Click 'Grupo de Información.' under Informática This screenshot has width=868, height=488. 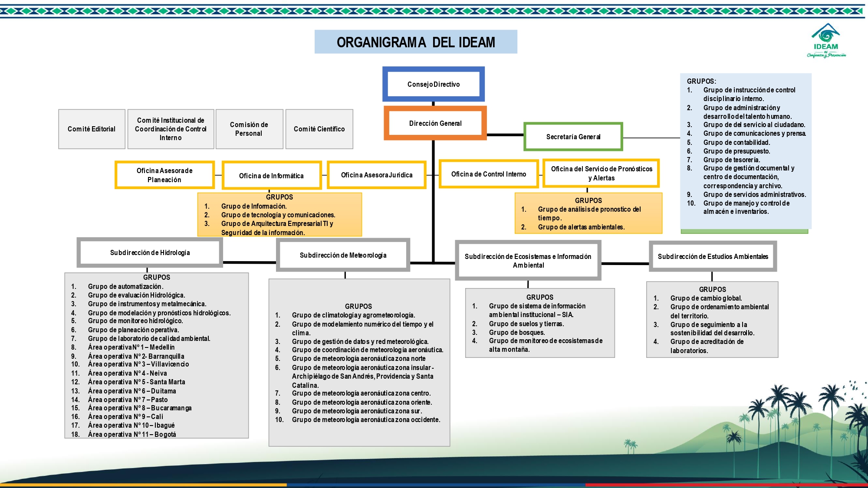254,206
